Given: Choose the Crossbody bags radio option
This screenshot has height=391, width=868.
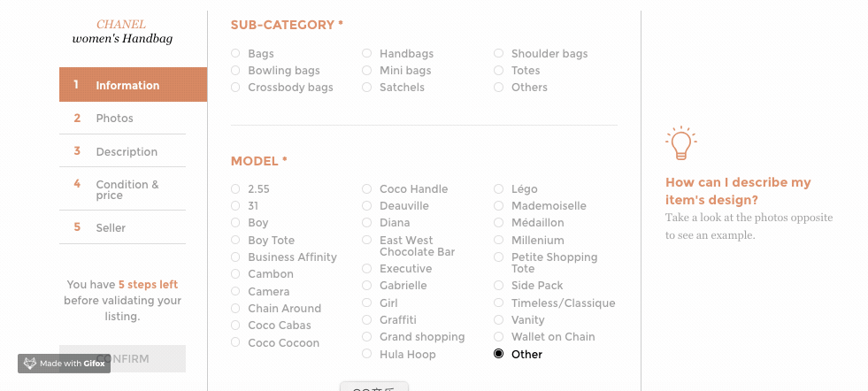Looking at the screenshot, I should tap(235, 87).
